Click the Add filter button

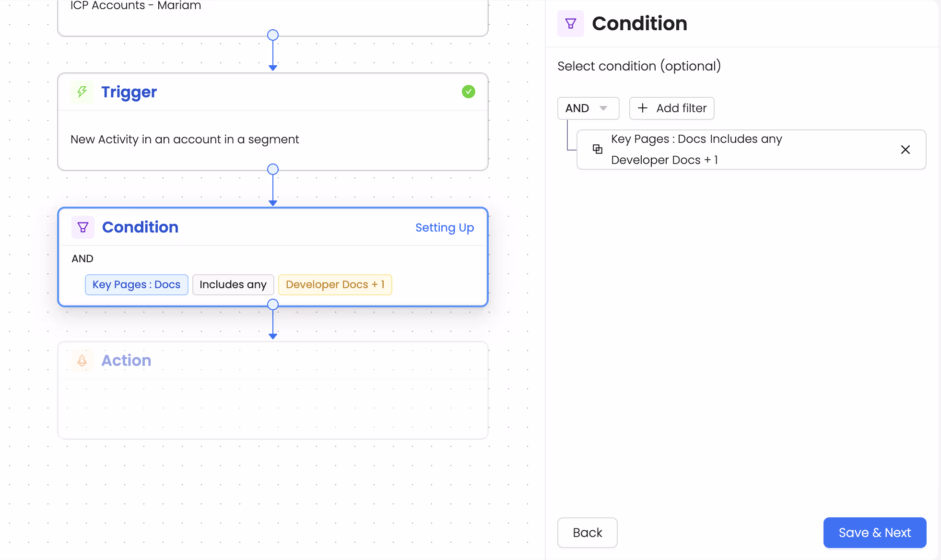[671, 108]
